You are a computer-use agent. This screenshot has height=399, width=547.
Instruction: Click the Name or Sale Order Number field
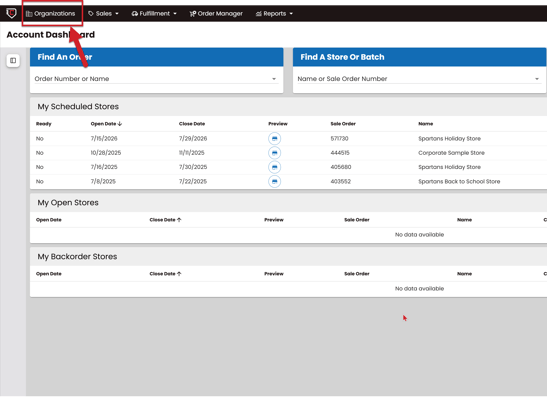(419, 79)
